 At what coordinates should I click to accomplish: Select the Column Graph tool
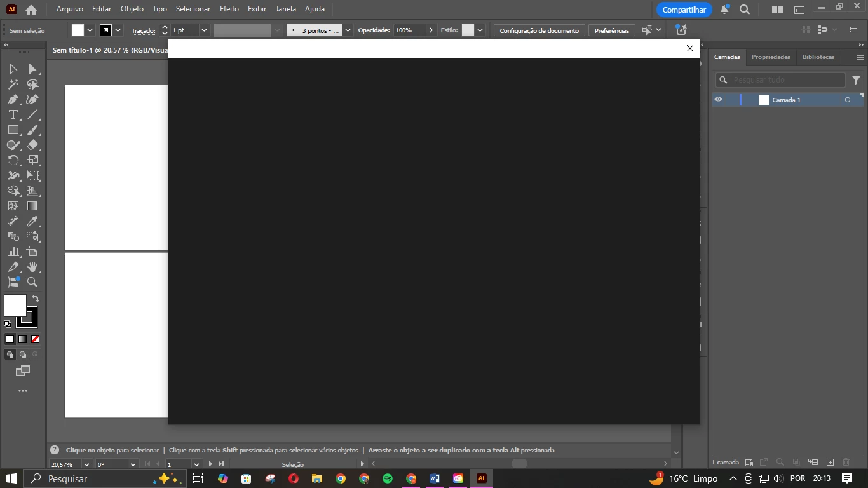point(13,252)
